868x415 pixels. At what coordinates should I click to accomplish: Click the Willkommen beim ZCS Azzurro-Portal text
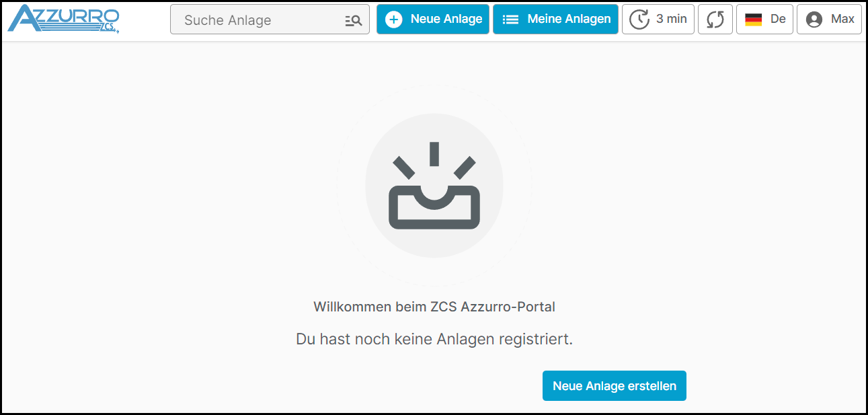[434, 307]
